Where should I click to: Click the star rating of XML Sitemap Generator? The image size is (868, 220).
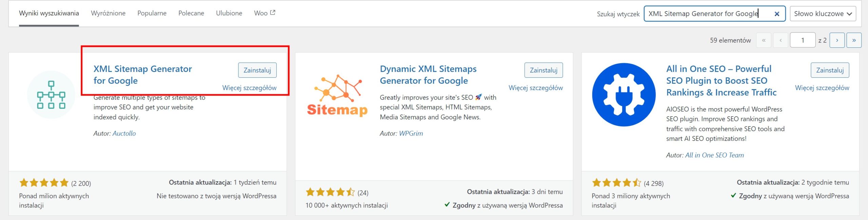(44, 183)
